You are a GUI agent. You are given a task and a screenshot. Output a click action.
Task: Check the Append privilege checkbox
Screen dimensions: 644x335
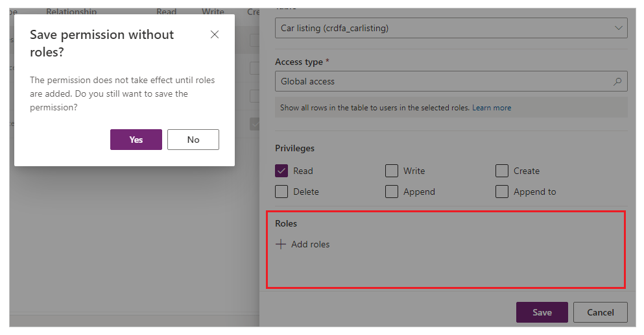[x=392, y=192]
